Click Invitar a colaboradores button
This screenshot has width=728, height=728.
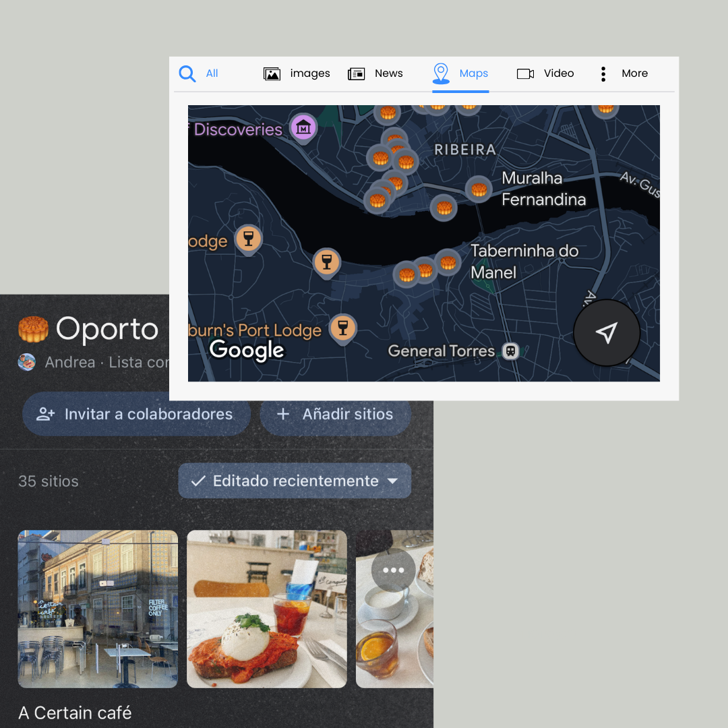136,414
